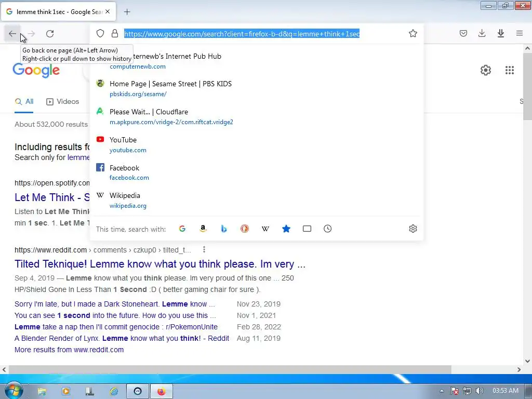Click horizontal scrollbar right arrow
Image resolution: width=532 pixels, height=399 pixels.
click(519, 369)
